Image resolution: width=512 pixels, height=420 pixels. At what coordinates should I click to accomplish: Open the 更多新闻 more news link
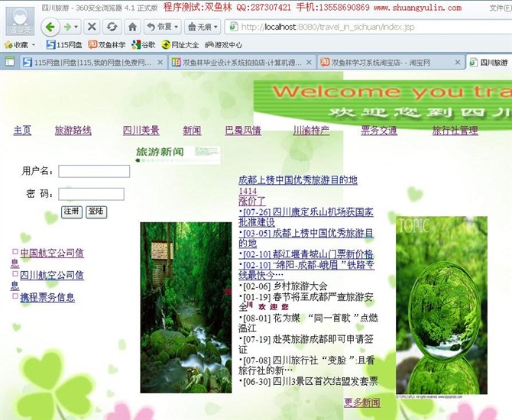pyautogui.click(x=362, y=402)
